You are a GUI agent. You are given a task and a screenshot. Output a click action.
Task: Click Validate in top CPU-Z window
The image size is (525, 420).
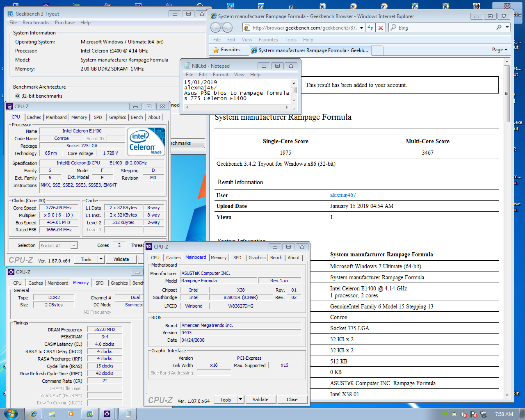(x=121, y=259)
